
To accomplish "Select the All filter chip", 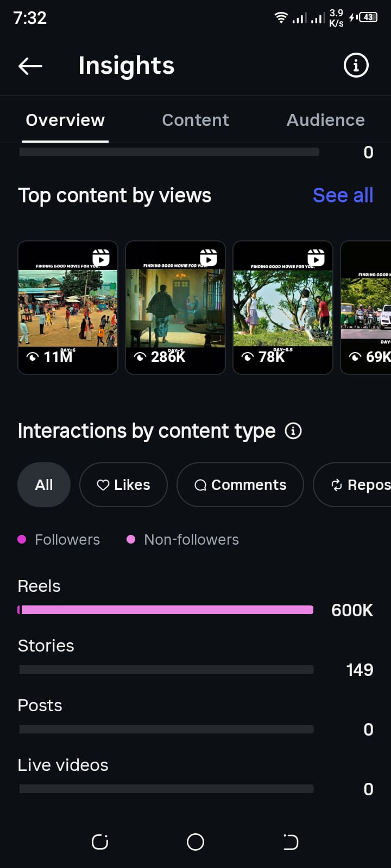I will [44, 485].
